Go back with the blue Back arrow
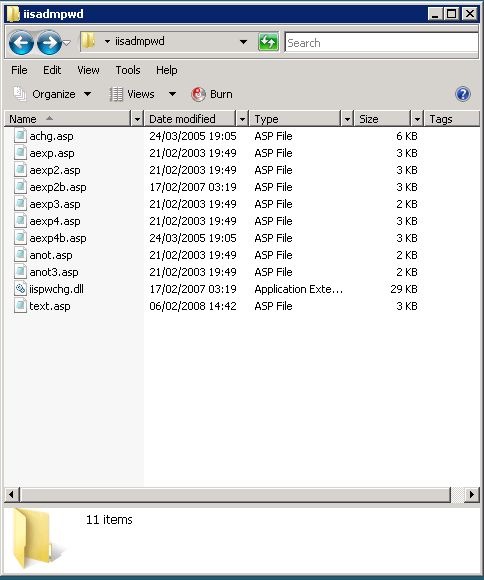Image resolution: width=484 pixels, height=580 pixels. 21,43
